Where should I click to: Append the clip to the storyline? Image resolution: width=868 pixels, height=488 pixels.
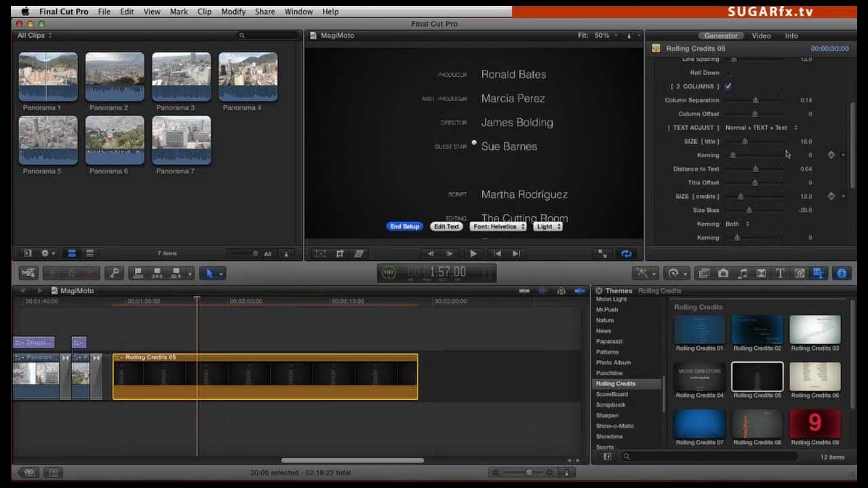point(176,273)
